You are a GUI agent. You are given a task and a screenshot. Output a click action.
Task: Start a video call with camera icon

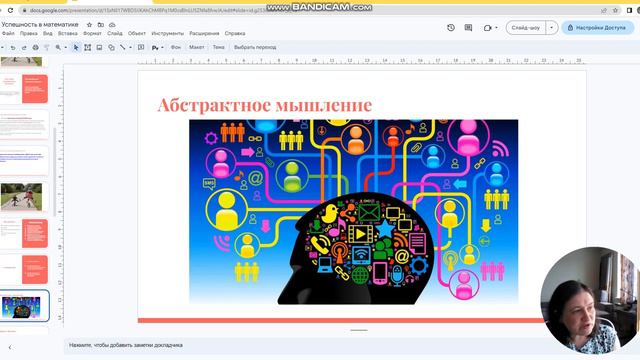(487, 28)
